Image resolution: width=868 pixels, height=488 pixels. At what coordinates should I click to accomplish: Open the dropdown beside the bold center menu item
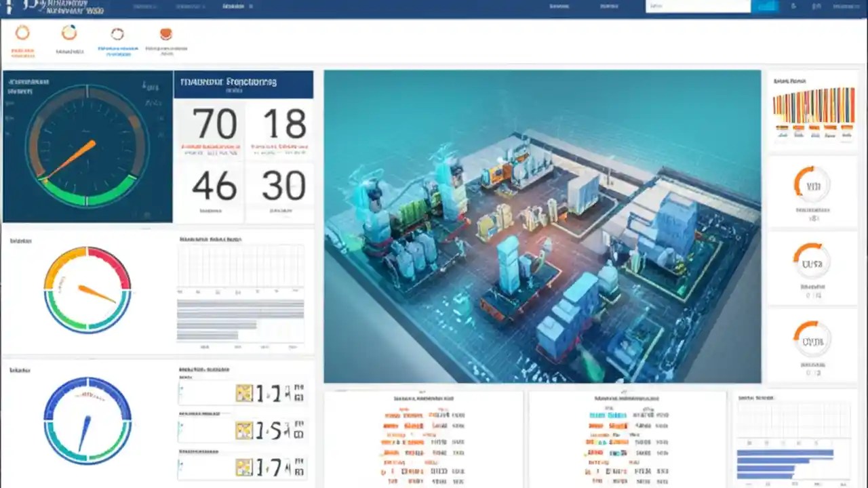[x=251, y=6]
